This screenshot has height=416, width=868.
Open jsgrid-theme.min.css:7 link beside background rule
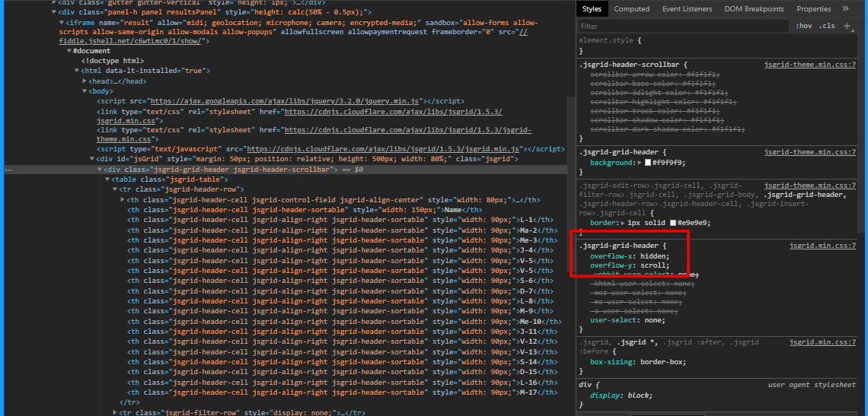810,152
